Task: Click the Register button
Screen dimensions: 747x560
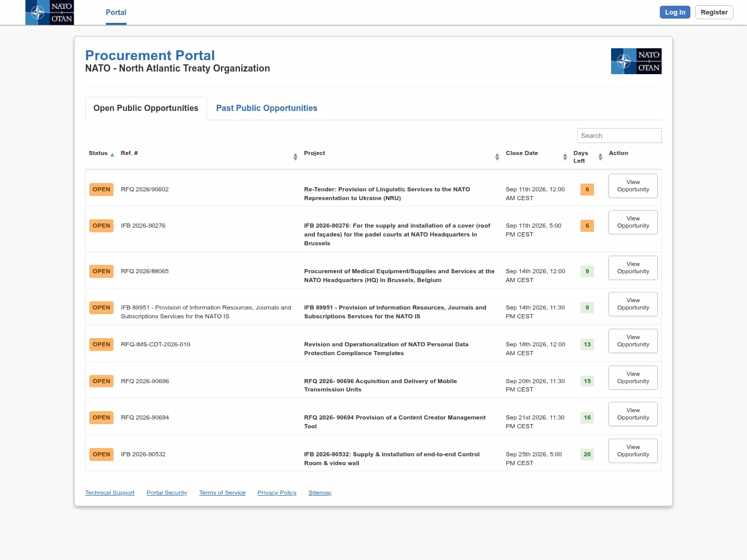Action: coord(714,12)
